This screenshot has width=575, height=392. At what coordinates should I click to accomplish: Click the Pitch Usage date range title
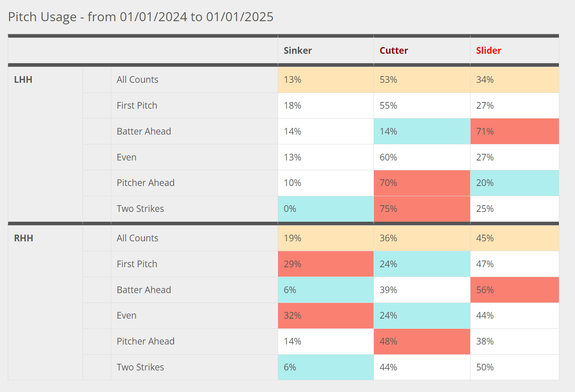click(141, 17)
